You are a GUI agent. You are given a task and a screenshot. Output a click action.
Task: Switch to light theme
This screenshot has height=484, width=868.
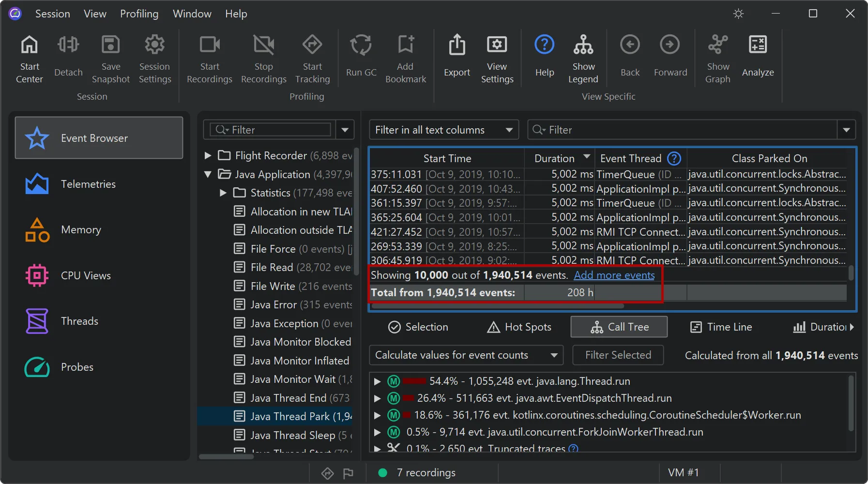point(738,14)
